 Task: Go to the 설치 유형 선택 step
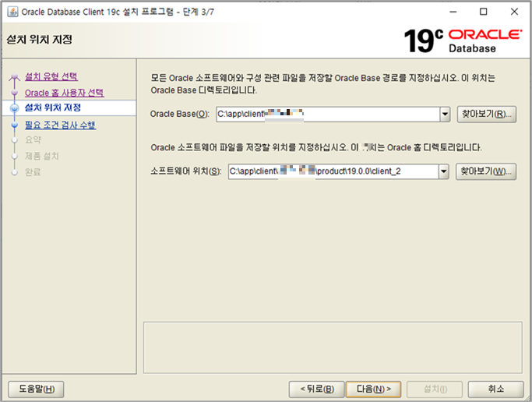51,76
